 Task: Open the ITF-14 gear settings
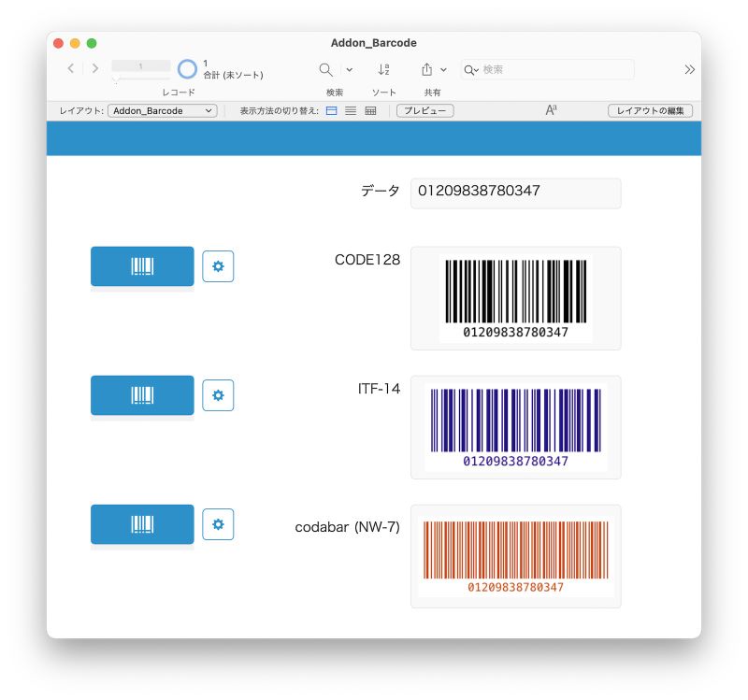point(218,395)
